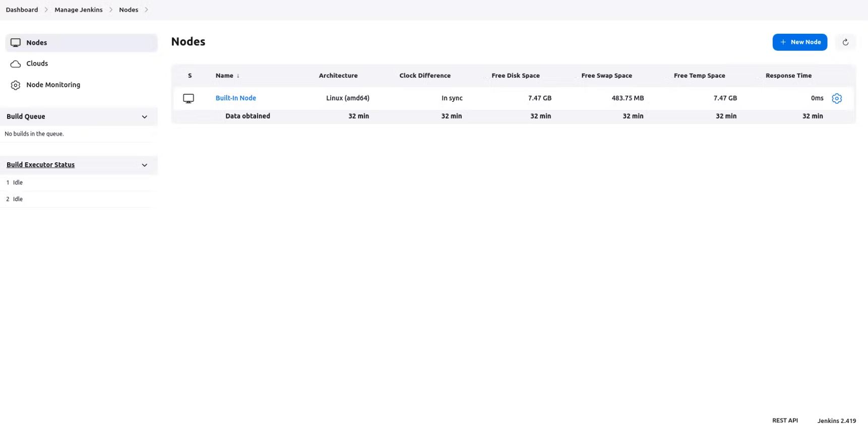868x427 pixels.
Task: Click the Built-In Node computer status icon
Action: tap(189, 98)
